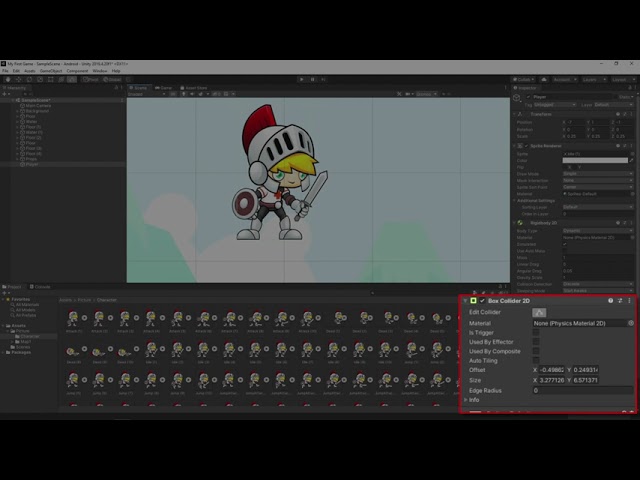640x480 pixels.
Task: Open the GameObject menu
Action: pyautogui.click(x=51, y=71)
